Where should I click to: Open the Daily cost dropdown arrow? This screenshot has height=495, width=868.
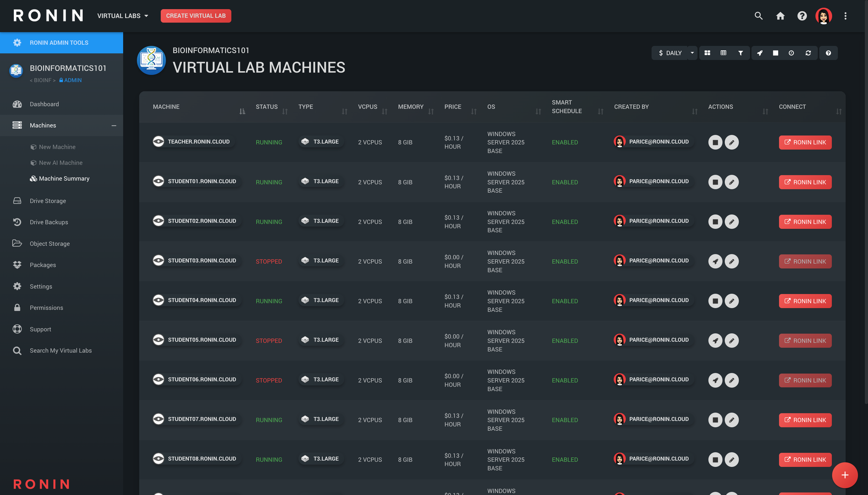pyautogui.click(x=692, y=53)
